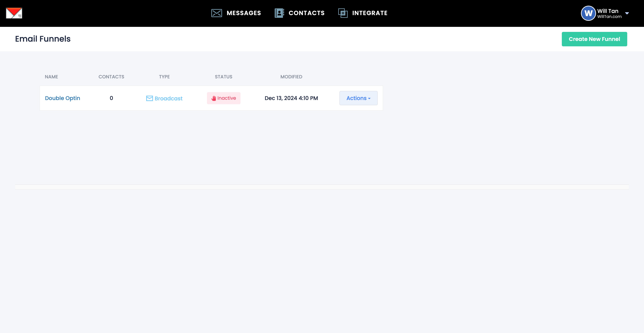Click the Will Tan account name

(608, 11)
